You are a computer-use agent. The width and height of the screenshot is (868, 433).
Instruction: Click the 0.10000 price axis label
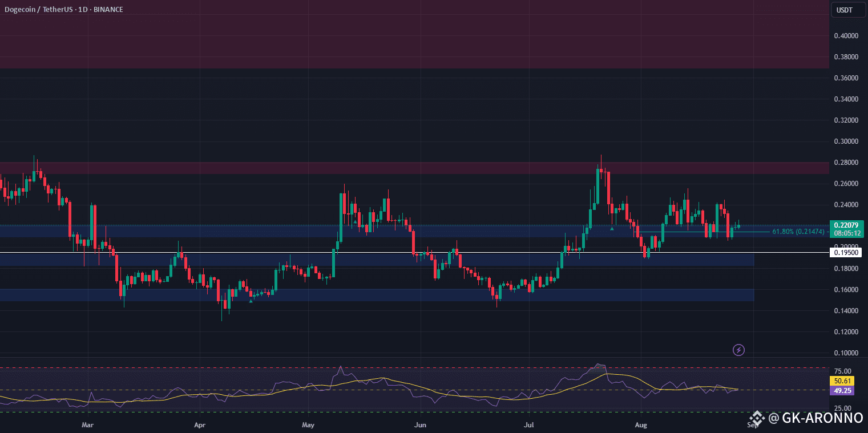(846, 353)
